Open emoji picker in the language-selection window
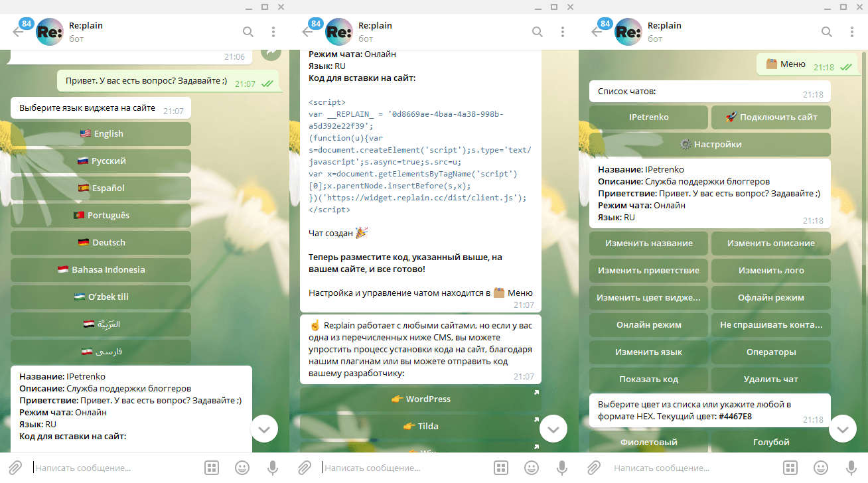The height and width of the screenshot is (483, 868). [242, 468]
